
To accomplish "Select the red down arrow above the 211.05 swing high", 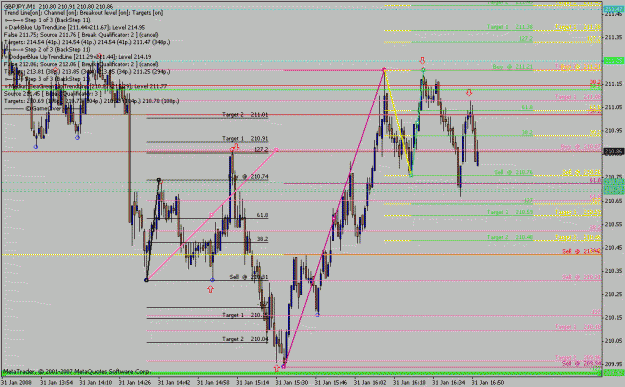I will [469, 92].
